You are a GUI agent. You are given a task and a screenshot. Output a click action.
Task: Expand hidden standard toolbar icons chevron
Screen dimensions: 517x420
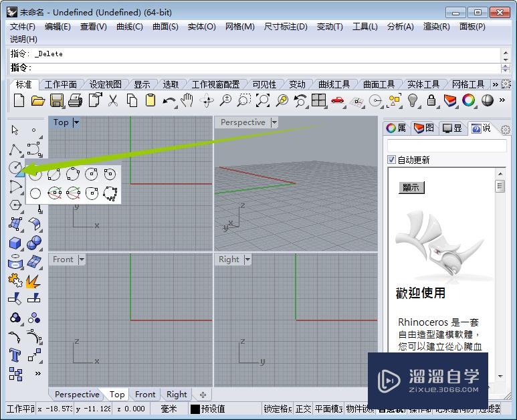pyautogui.click(x=502, y=100)
